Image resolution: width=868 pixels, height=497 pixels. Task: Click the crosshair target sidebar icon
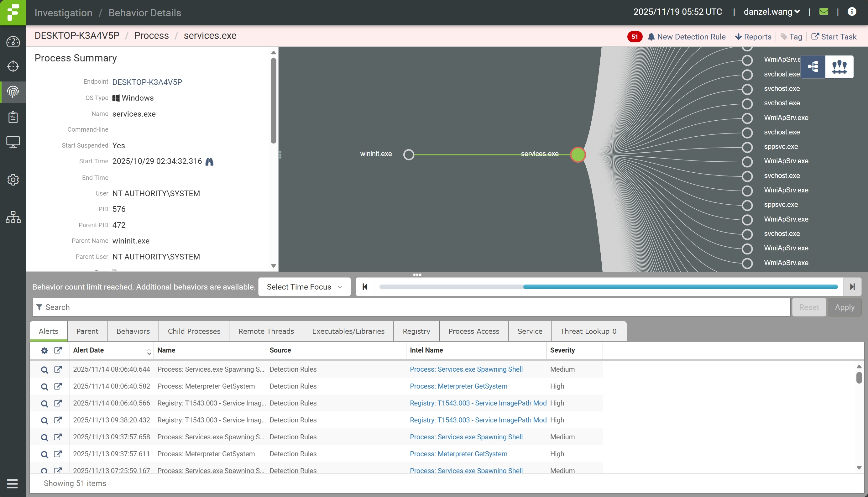click(x=13, y=66)
